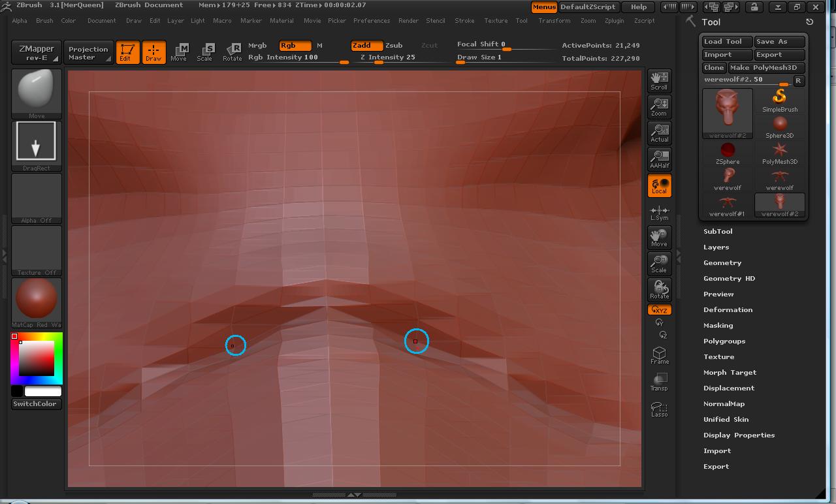
Task: Open the Alpha menu
Action: (20, 20)
